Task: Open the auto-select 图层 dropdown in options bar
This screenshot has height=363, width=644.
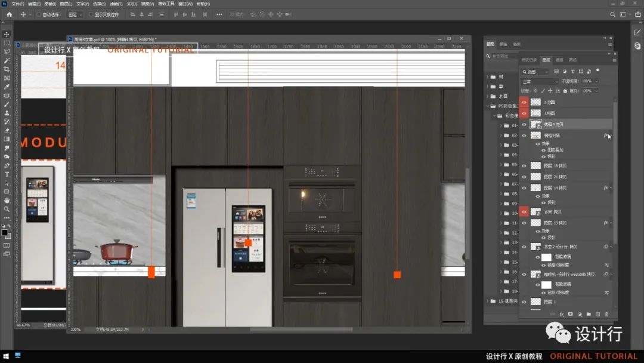Action: click(75, 14)
